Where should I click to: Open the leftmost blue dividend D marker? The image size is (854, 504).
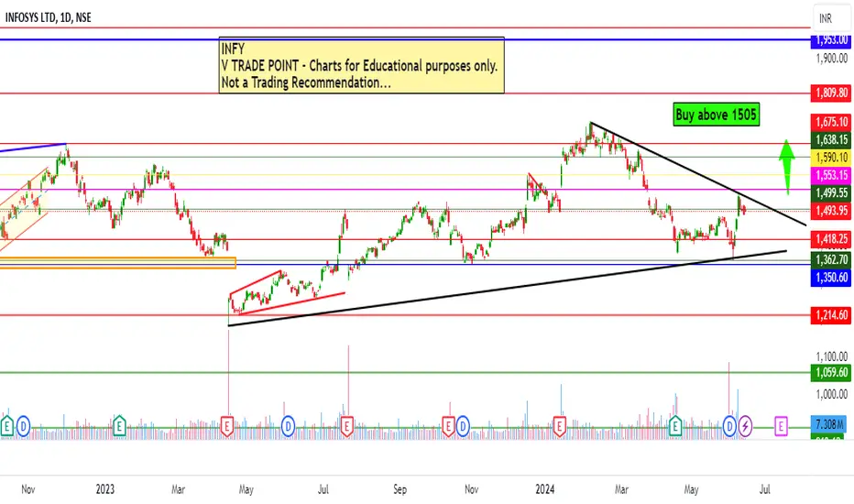coord(23,426)
